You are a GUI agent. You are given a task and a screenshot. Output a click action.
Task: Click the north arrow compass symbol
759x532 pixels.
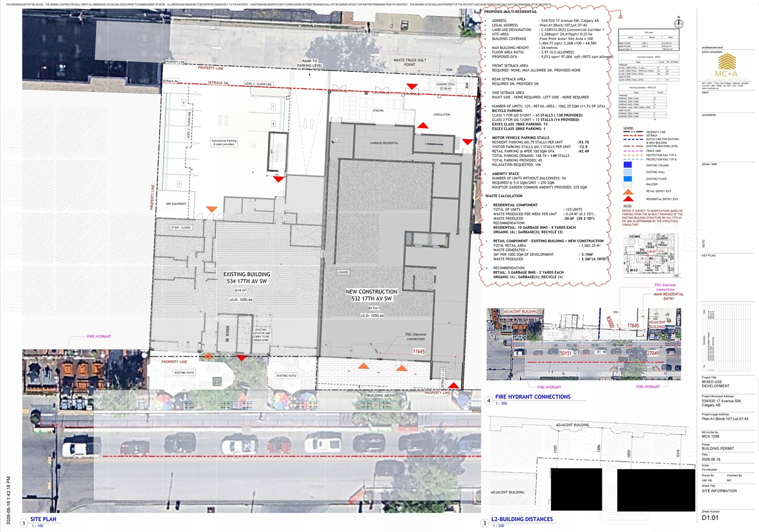[x=679, y=24]
